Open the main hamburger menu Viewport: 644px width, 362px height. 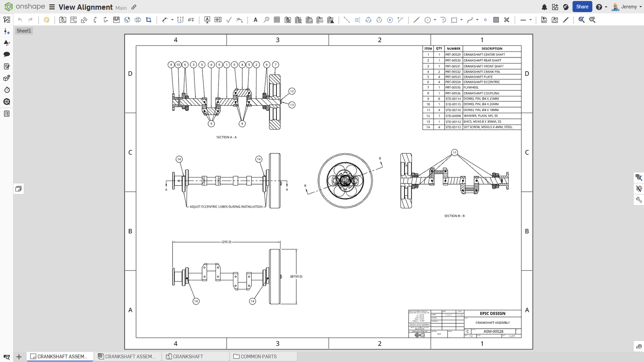click(52, 7)
